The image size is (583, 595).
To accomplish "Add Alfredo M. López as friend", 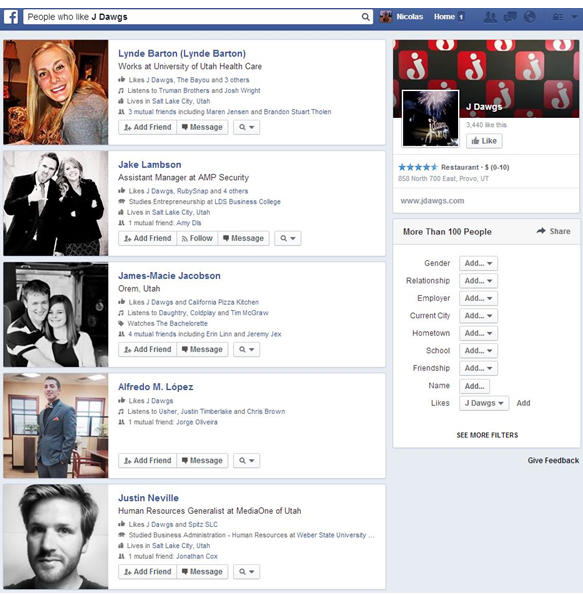I will pyautogui.click(x=148, y=461).
